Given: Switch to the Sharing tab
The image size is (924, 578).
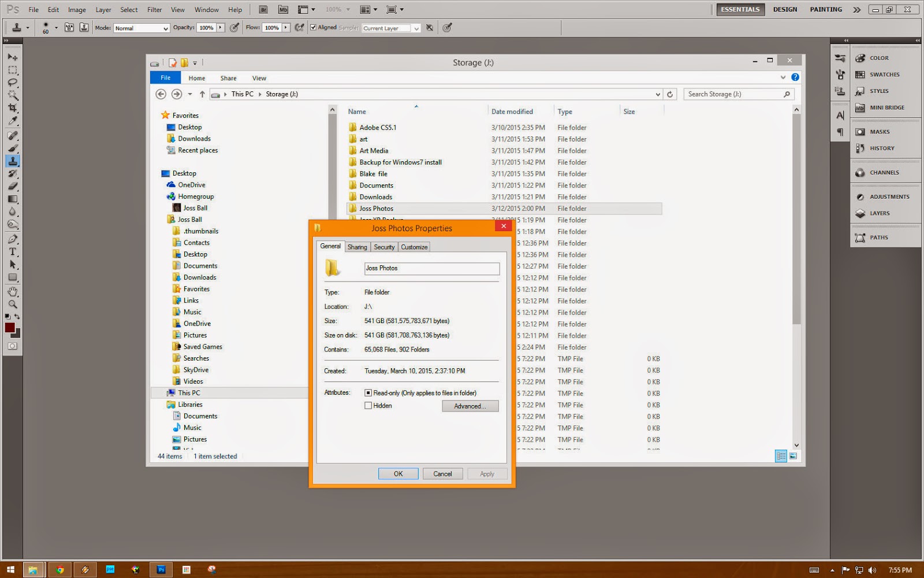Looking at the screenshot, I should (357, 247).
